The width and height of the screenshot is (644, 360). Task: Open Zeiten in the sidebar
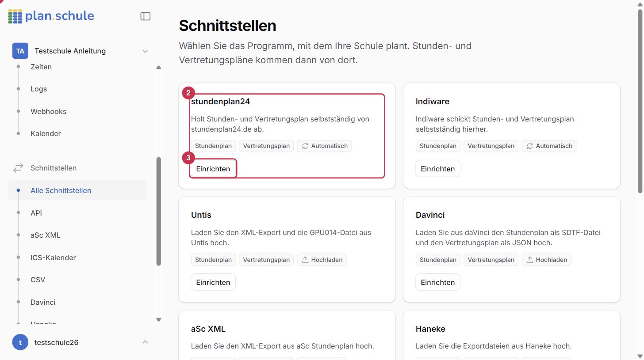tap(41, 67)
